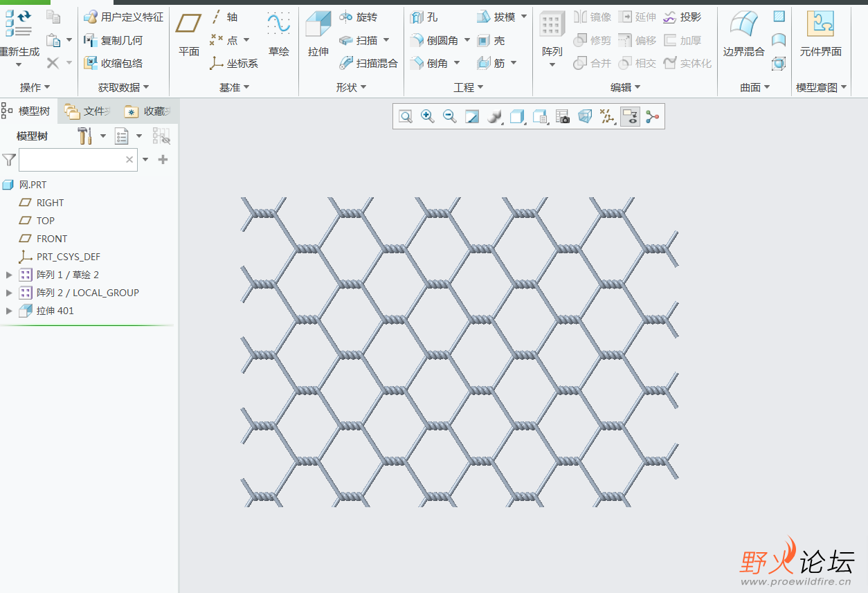This screenshot has height=593, width=868.
Task: Clear the model tree search with X
Action: (129, 160)
